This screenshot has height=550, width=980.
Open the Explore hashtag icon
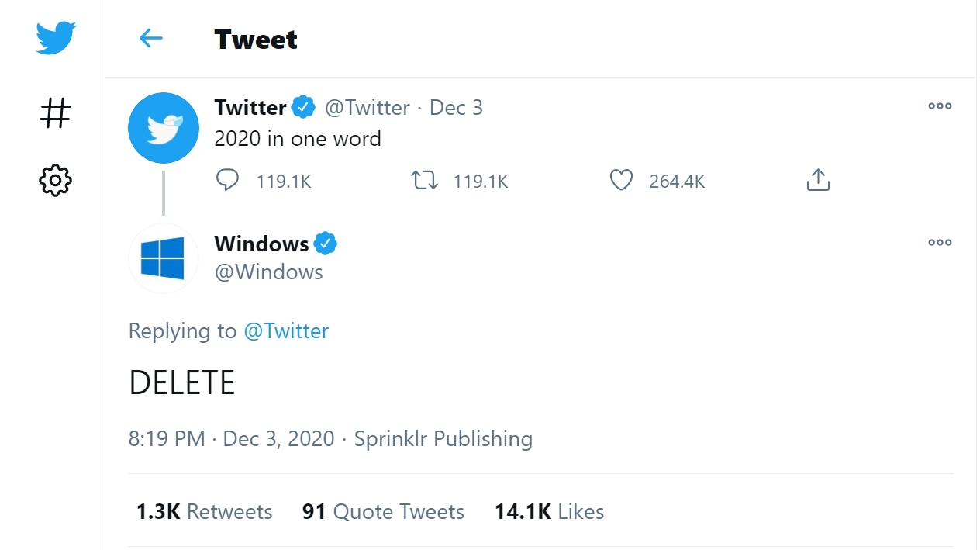coord(55,113)
